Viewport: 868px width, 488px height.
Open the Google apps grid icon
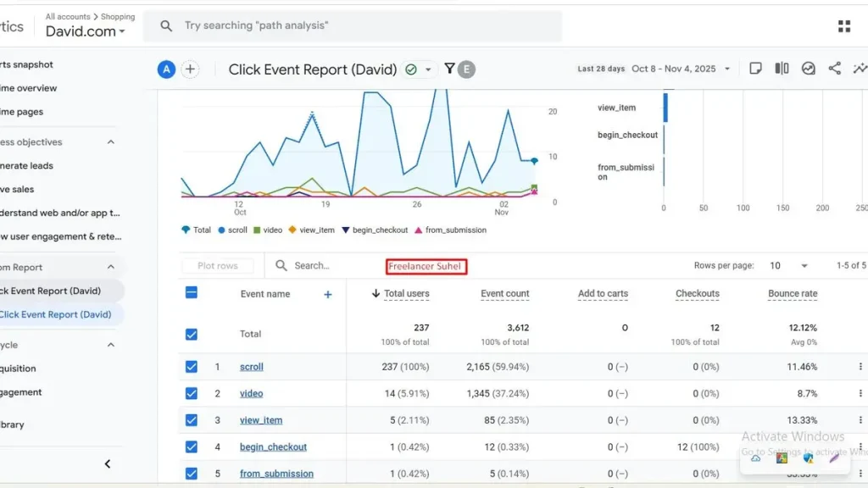843,25
